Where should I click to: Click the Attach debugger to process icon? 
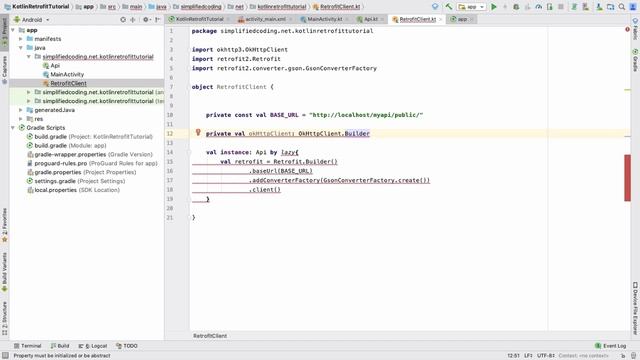(550, 7)
